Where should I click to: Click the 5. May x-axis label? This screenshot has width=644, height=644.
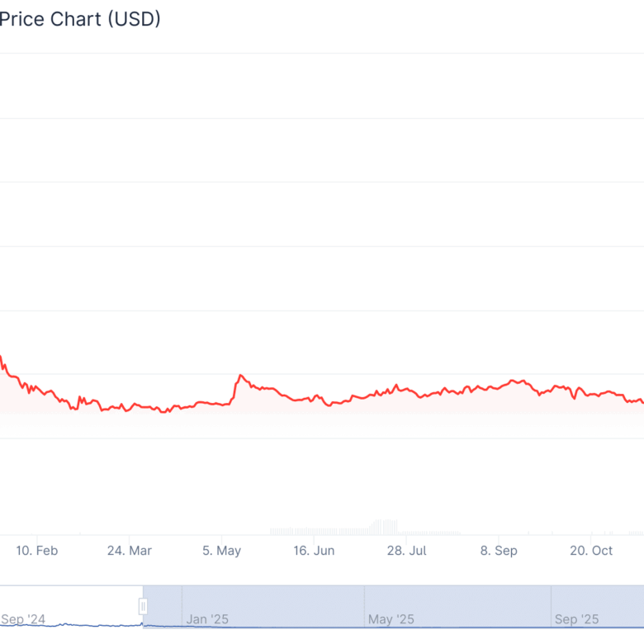tap(221, 551)
